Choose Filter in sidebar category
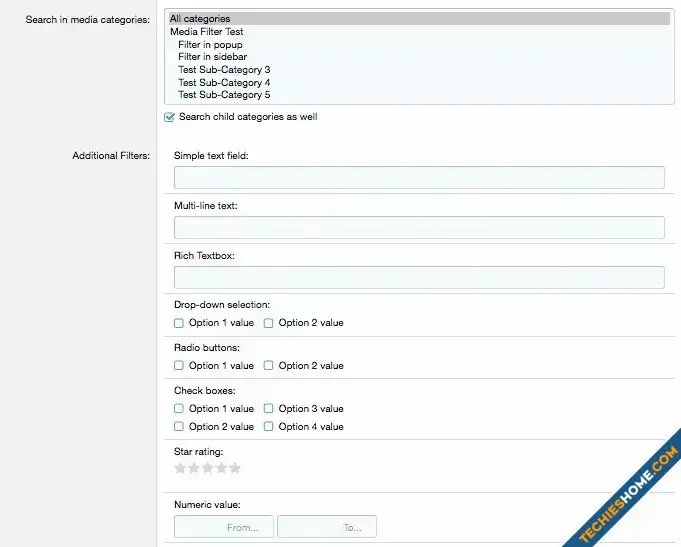Image resolution: width=681 pixels, height=547 pixels. tap(419, 57)
